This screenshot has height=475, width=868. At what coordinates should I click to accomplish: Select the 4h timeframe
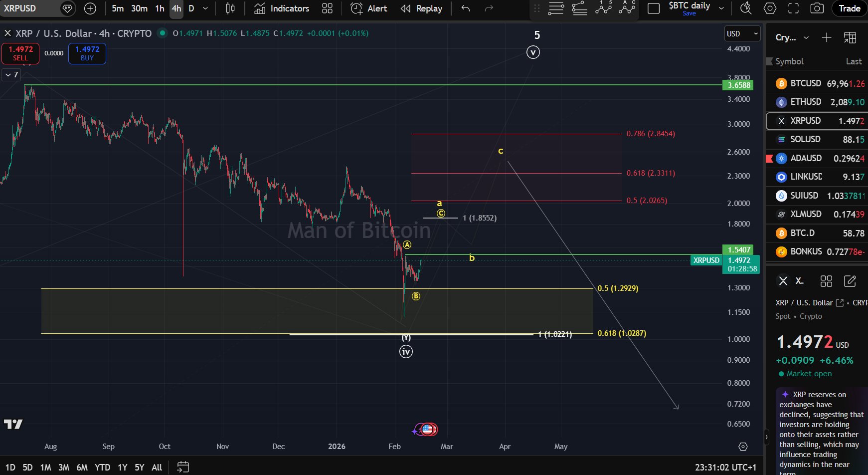(x=176, y=8)
